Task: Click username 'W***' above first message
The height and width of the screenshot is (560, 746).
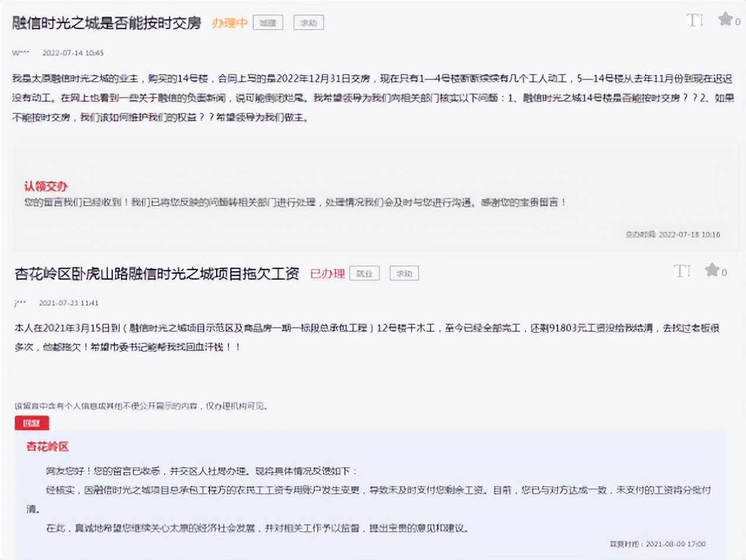Action: (x=21, y=53)
